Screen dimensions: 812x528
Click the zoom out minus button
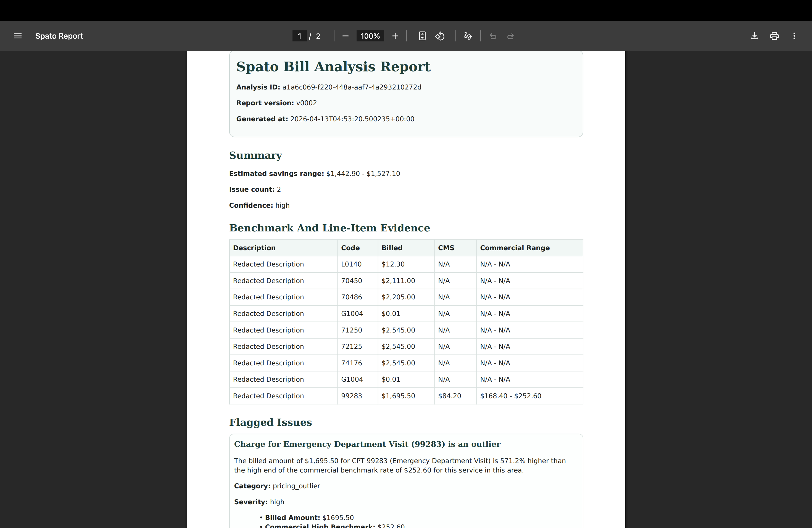coord(345,36)
